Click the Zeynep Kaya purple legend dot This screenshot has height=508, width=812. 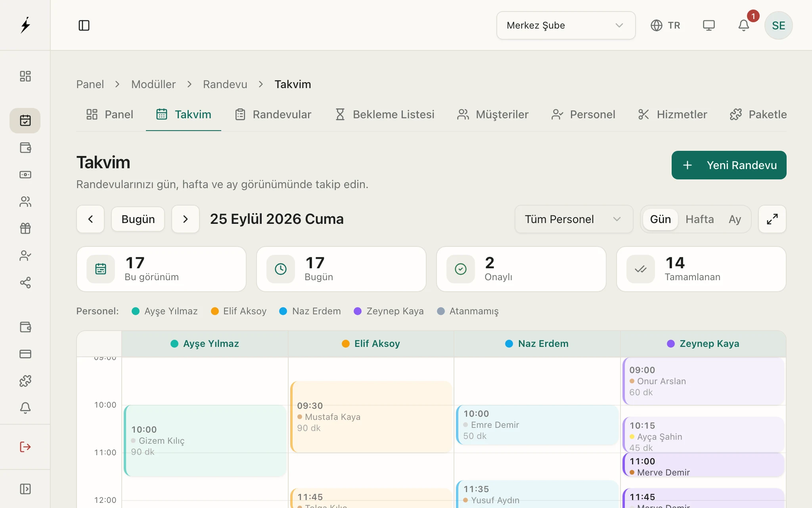358,311
